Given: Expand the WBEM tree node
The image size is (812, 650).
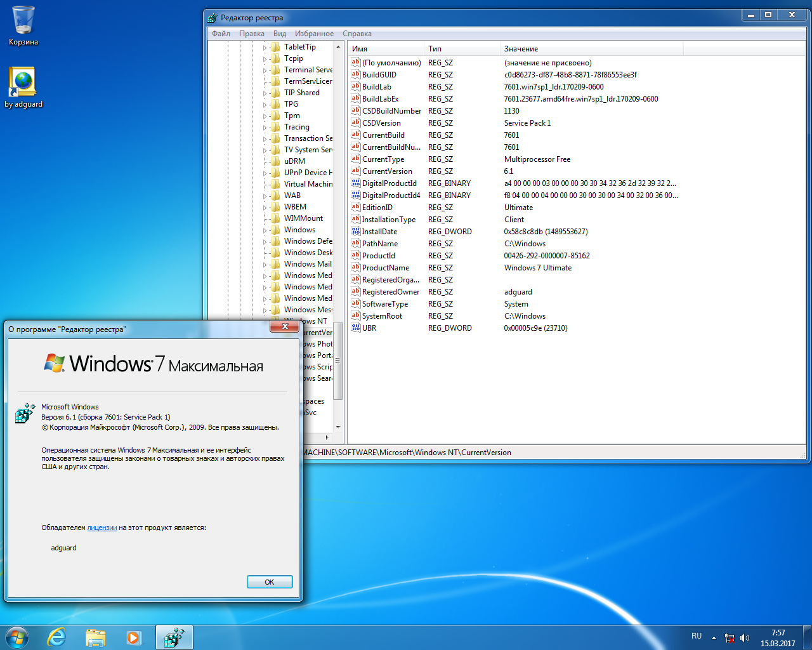Looking at the screenshot, I should pyautogui.click(x=265, y=208).
